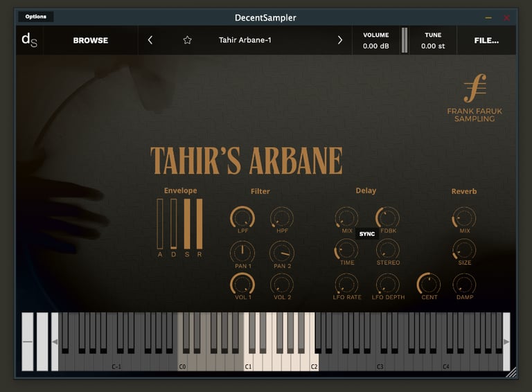Click the VOLUME 0.00 dB control

(x=375, y=40)
